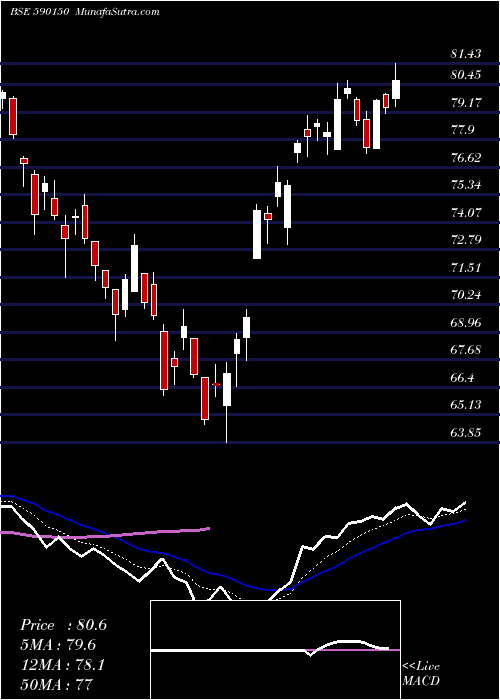The height and width of the screenshot is (700, 500).
Task: Click the 12MA : 78.1 readout
Action: (62, 665)
